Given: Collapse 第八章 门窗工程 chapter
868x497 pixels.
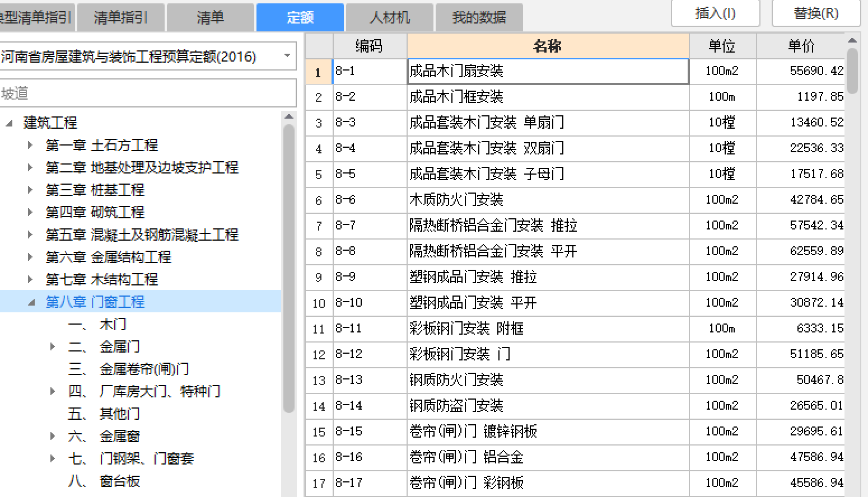Looking at the screenshot, I should (x=31, y=302).
